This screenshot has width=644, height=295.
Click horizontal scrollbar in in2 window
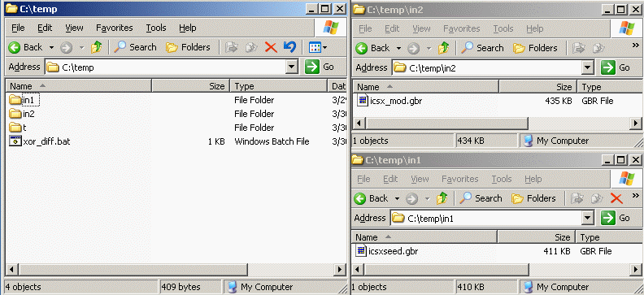coord(446,123)
